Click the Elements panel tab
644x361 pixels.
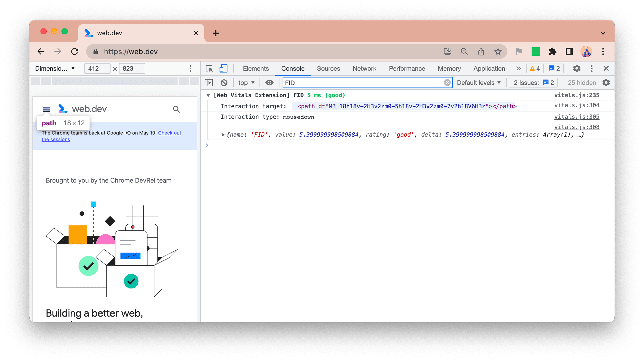[256, 68]
